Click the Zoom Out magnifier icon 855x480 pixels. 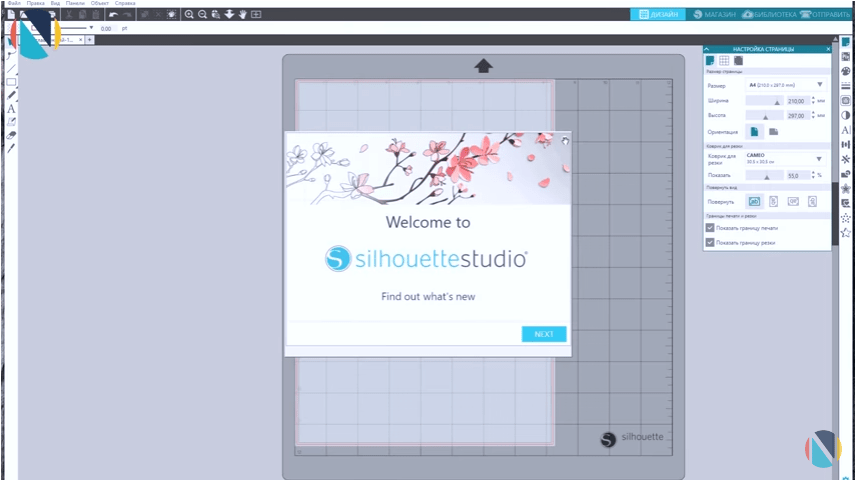(x=202, y=14)
